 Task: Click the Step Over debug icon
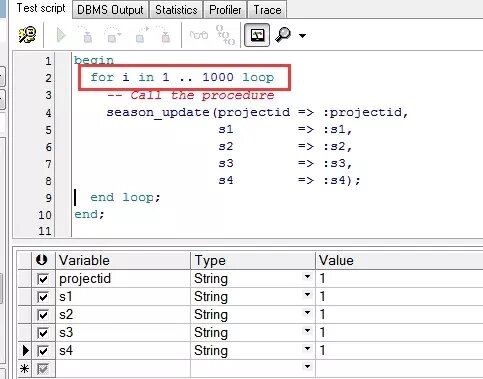(113, 35)
